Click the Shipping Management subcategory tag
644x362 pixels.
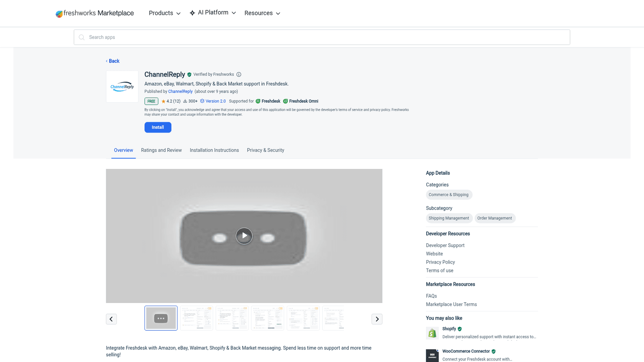(449, 218)
